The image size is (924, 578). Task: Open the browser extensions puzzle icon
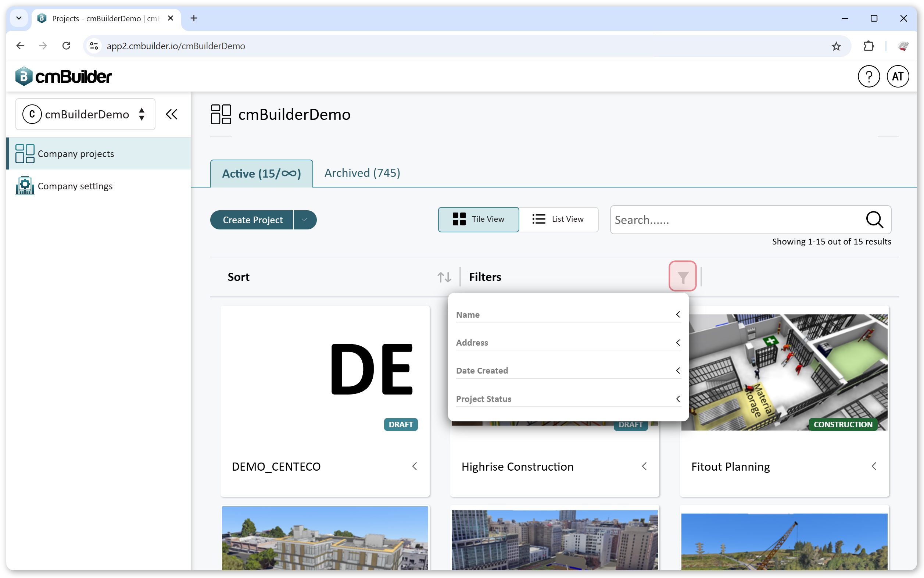(869, 46)
